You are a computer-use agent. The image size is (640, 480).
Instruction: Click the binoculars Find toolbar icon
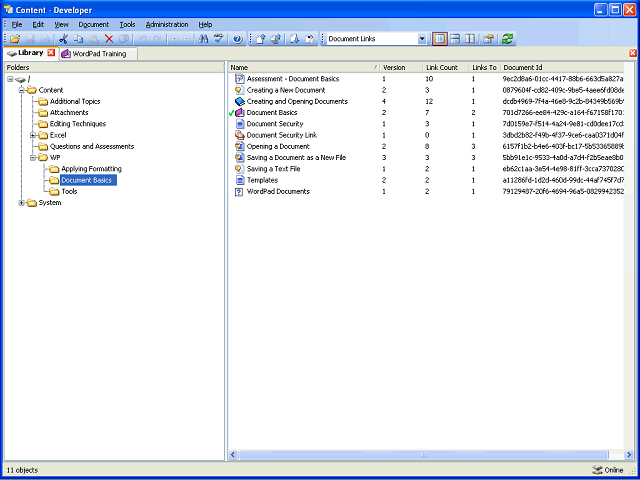click(x=203, y=39)
